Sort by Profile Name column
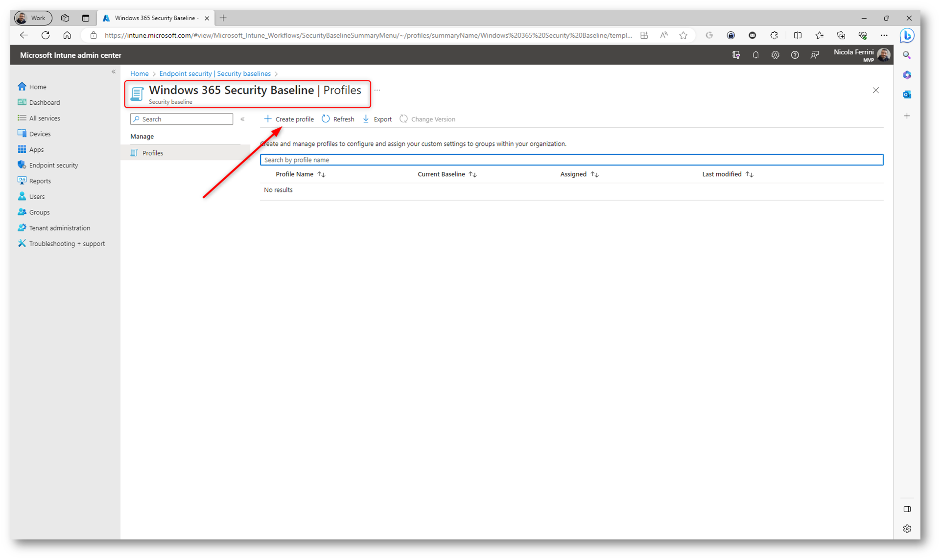The image size is (941, 560). [300, 174]
